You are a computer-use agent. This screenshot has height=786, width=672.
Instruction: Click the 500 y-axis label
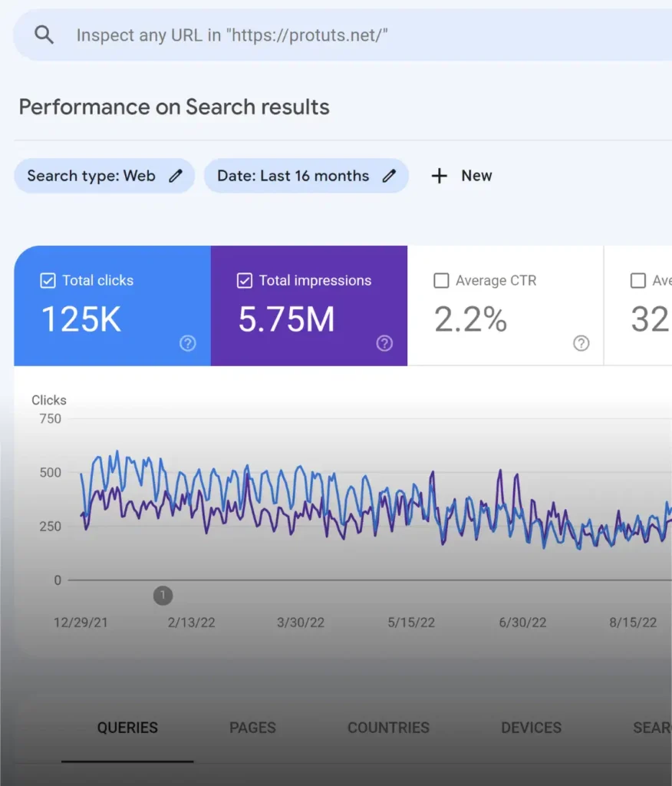[50, 473]
